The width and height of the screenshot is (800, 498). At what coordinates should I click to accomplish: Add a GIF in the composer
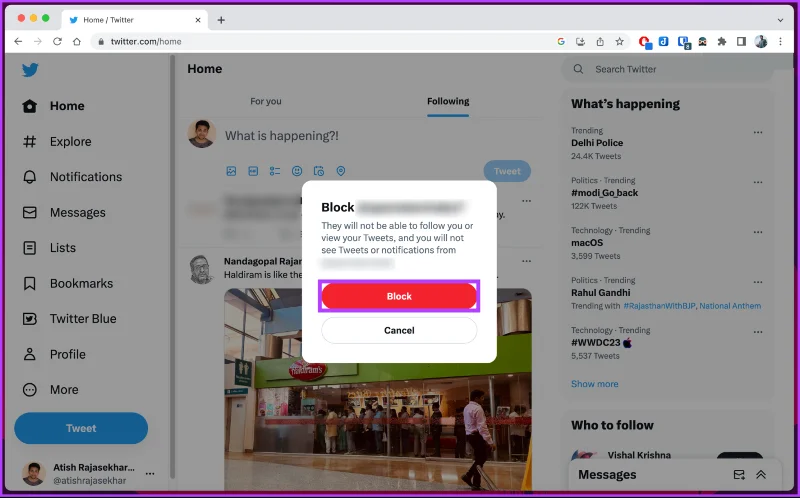point(253,171)
